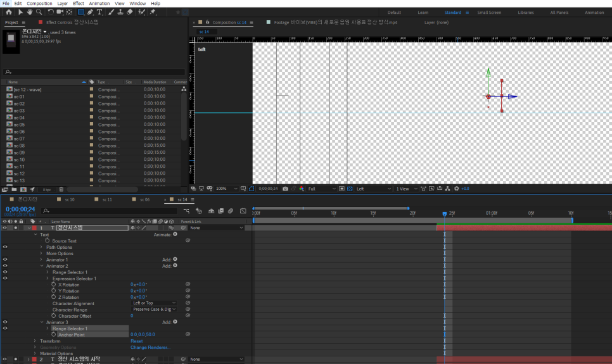Click the Show Channel RGB color icon
The height and width of the screenshot is (364, 612).
[x=302, y=189]
